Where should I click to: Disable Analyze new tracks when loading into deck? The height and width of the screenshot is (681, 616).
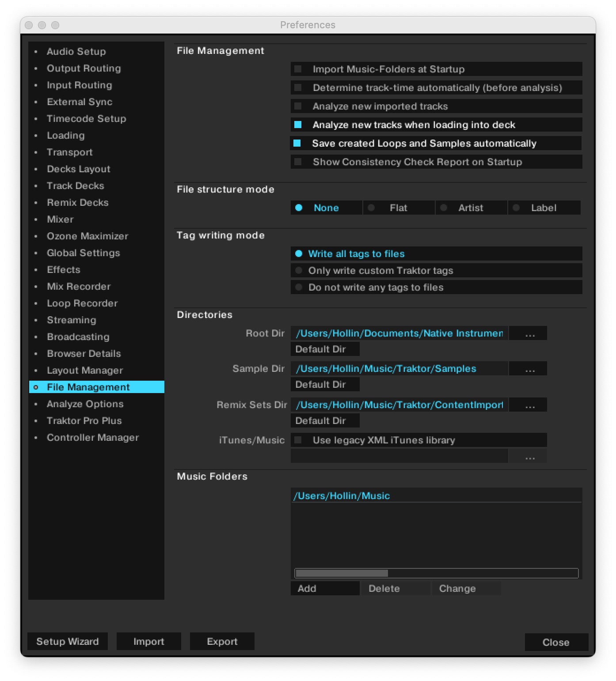298,125
